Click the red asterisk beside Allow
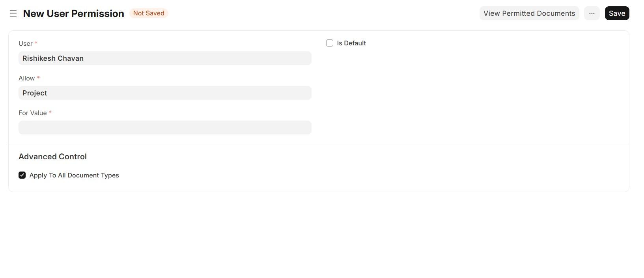The width and height of the screenshot is (644, 278). (38, 78)
